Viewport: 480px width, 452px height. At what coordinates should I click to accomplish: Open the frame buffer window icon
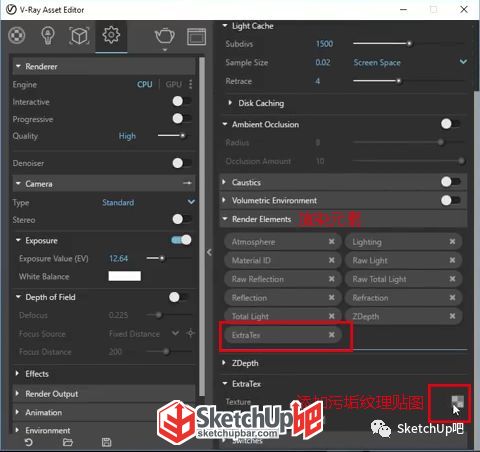[196, 36]
